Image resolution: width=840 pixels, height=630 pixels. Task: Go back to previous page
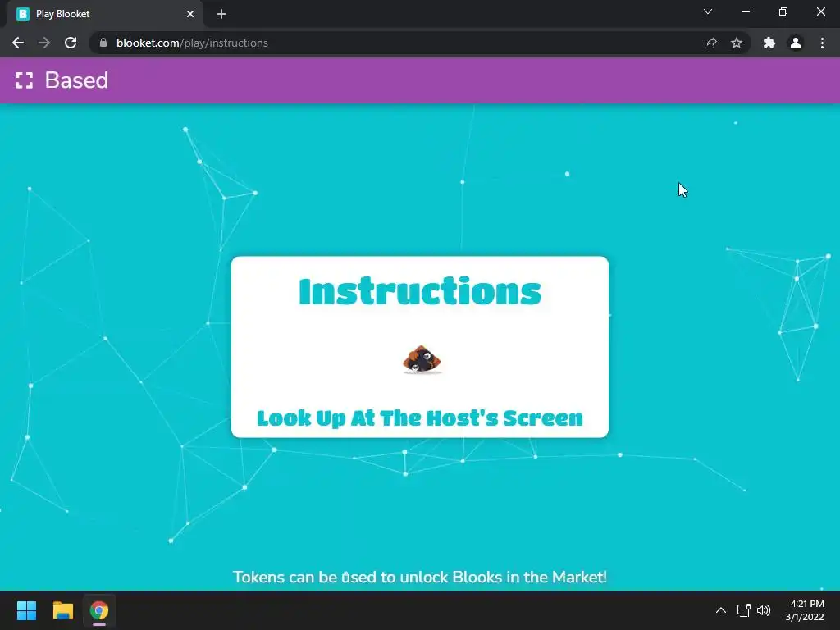18,43
